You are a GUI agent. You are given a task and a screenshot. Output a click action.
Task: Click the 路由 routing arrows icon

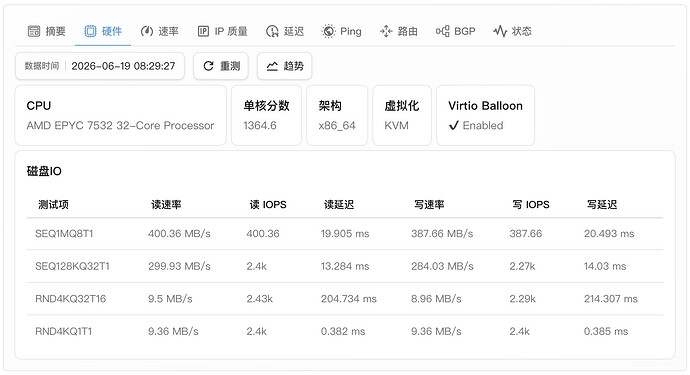[x=386, y=31]
